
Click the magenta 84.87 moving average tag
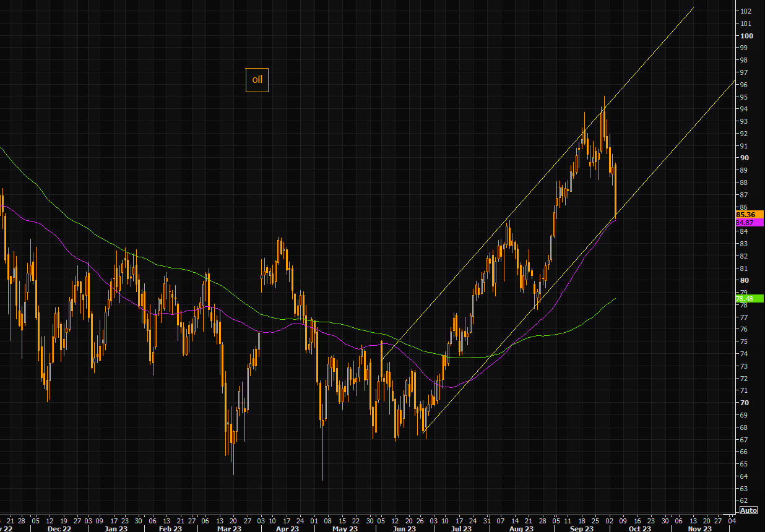point(749,222)
